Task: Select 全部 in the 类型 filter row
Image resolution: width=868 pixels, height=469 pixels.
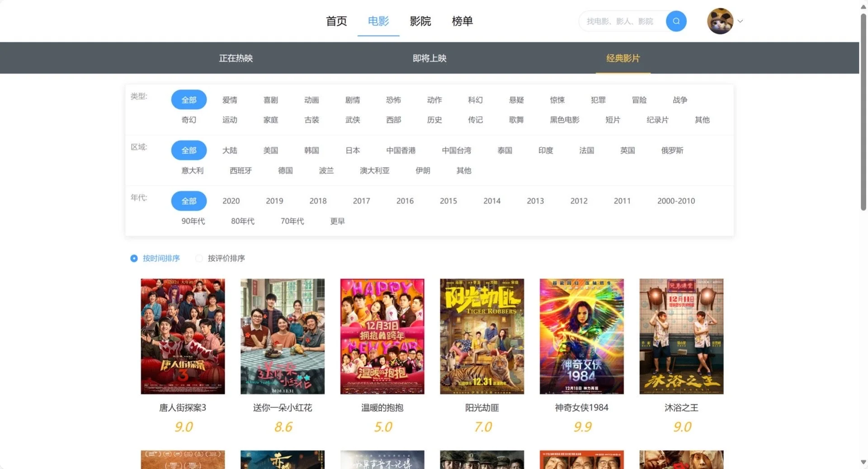Action: (x=189, y=100)
